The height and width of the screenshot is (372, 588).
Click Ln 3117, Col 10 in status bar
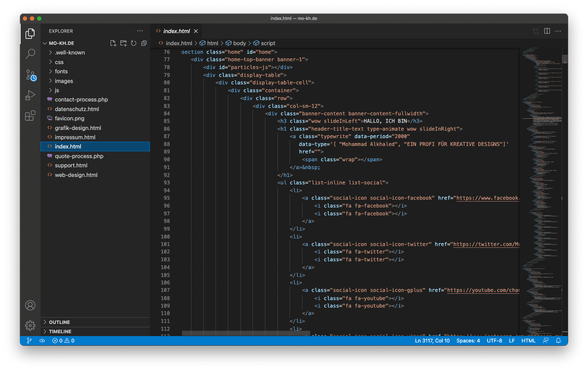[432, 341]
